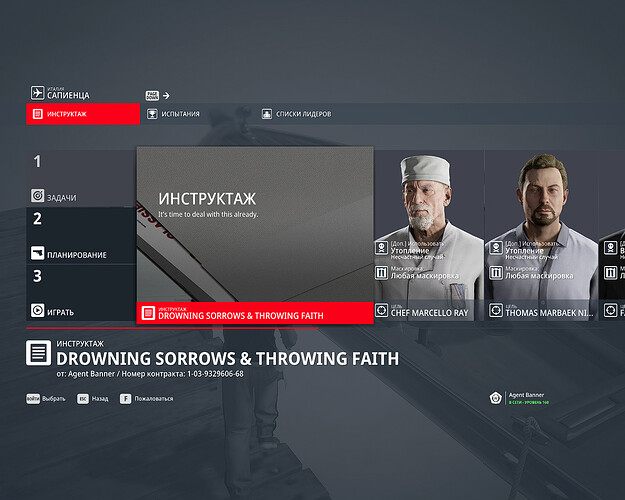Click the F key icon
The height and width of the screenshot is (500, 625).
(126, 399)
